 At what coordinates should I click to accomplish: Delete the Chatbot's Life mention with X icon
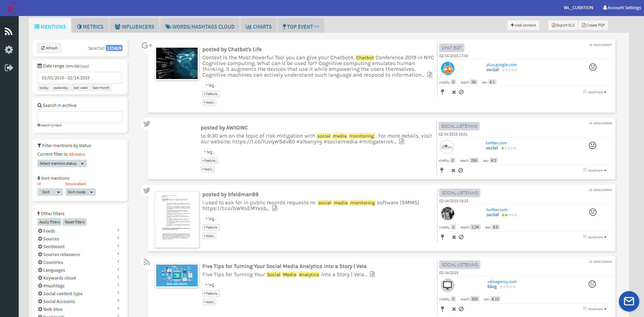(454, 92)
